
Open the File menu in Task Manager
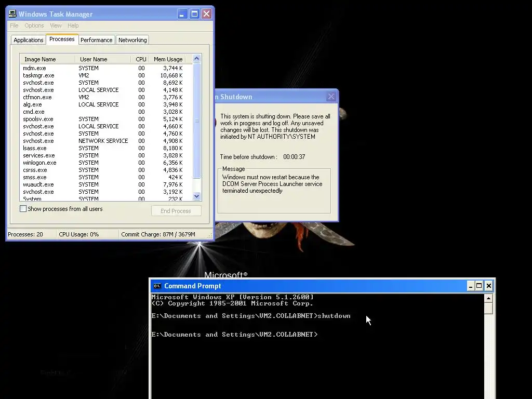(14, 25)
